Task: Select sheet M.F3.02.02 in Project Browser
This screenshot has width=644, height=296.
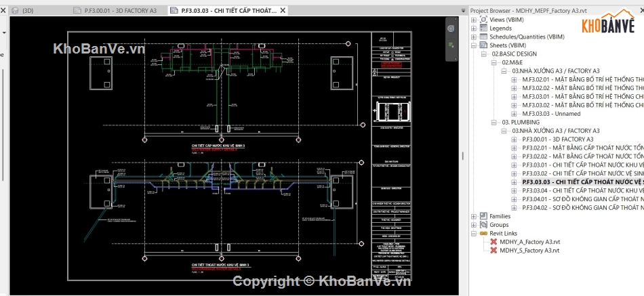Action: tap(582, 88)
